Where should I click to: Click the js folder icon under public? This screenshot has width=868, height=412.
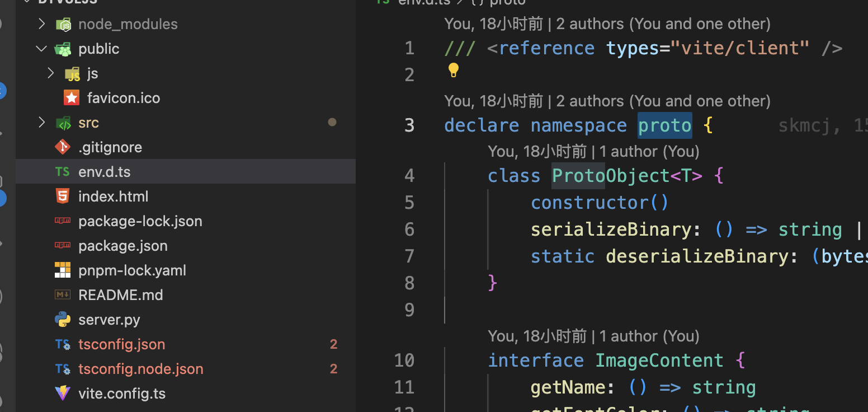click(x=72, y=73)
